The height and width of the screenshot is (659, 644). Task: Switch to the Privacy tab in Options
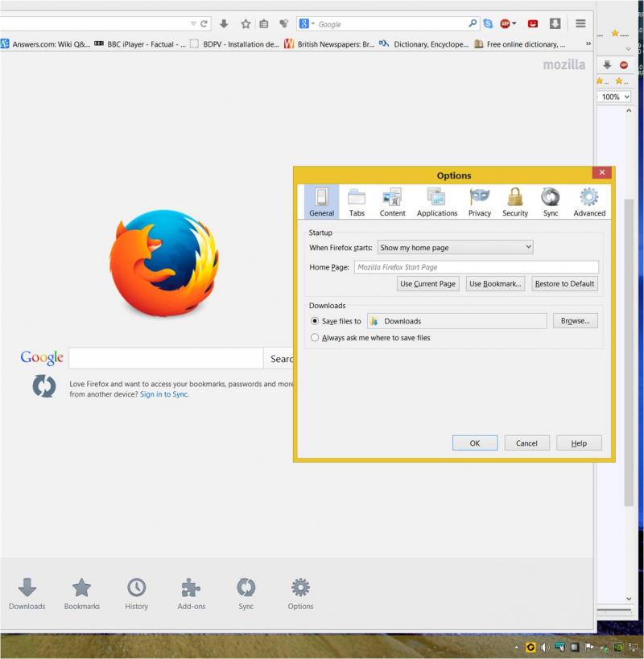tap(480, 202)
